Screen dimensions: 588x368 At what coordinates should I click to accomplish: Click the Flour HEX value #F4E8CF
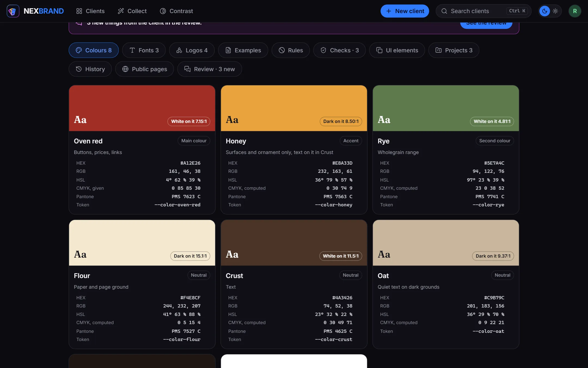(x=190, y=298)
